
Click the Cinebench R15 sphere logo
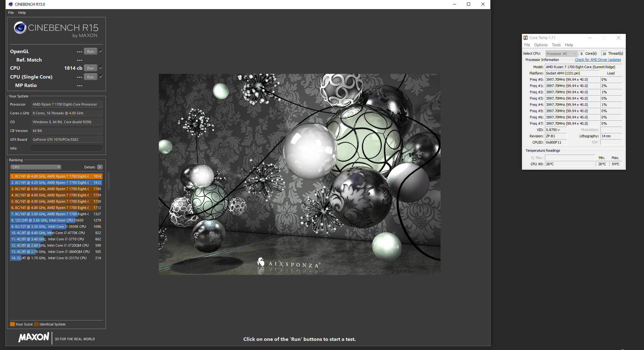(x=20, y=28)
